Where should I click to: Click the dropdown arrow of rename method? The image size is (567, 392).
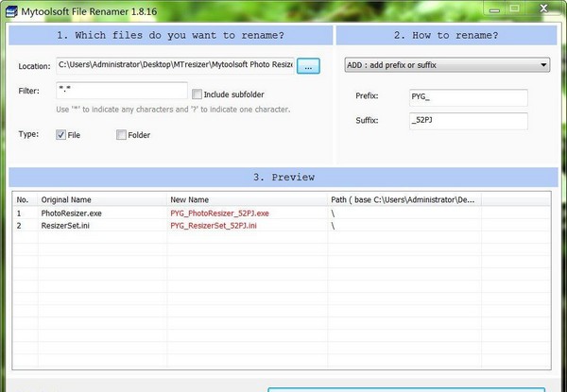pos(544,65)
